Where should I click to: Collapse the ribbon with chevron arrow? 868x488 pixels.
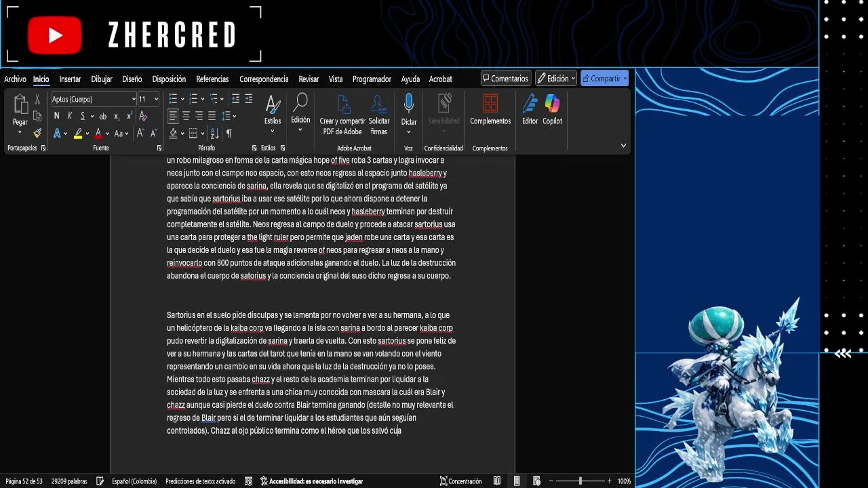coord(623,145)
